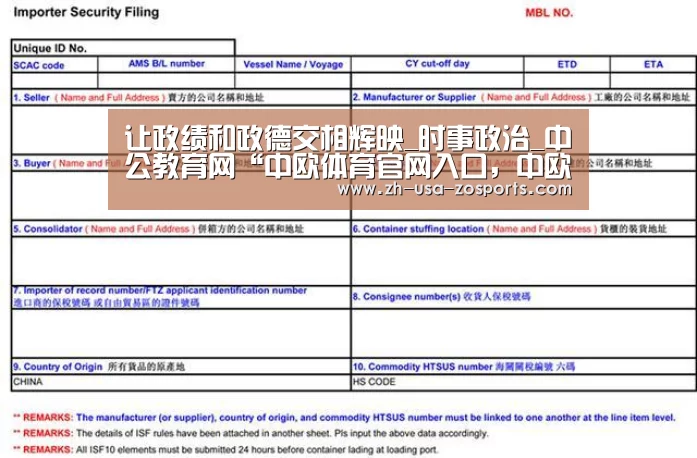Select the blank Consolidator address field
The image size is (697, 458).
point(181,261)
